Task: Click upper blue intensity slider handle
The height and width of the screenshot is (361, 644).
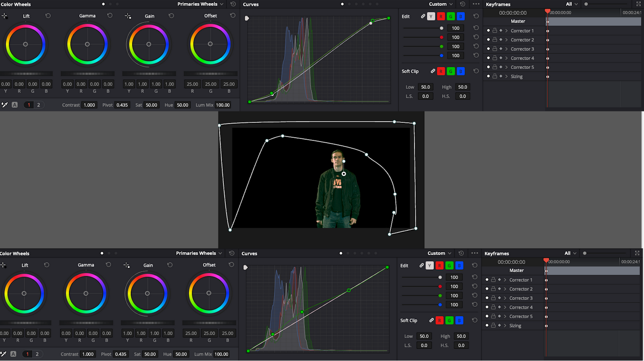Action: point(441,56)
